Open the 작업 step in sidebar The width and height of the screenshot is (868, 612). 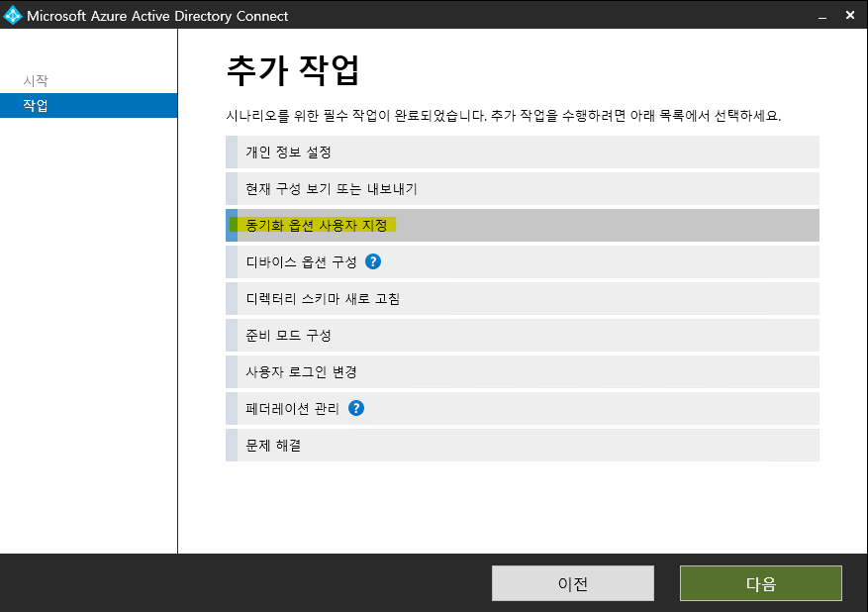(x=88, y=105)
